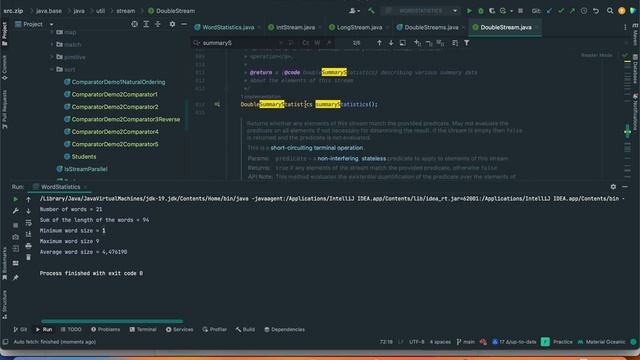The width and height of the screenshot is (640, 360).
Task: Open user account dropdown in toolbar
Action: (354, 11)
